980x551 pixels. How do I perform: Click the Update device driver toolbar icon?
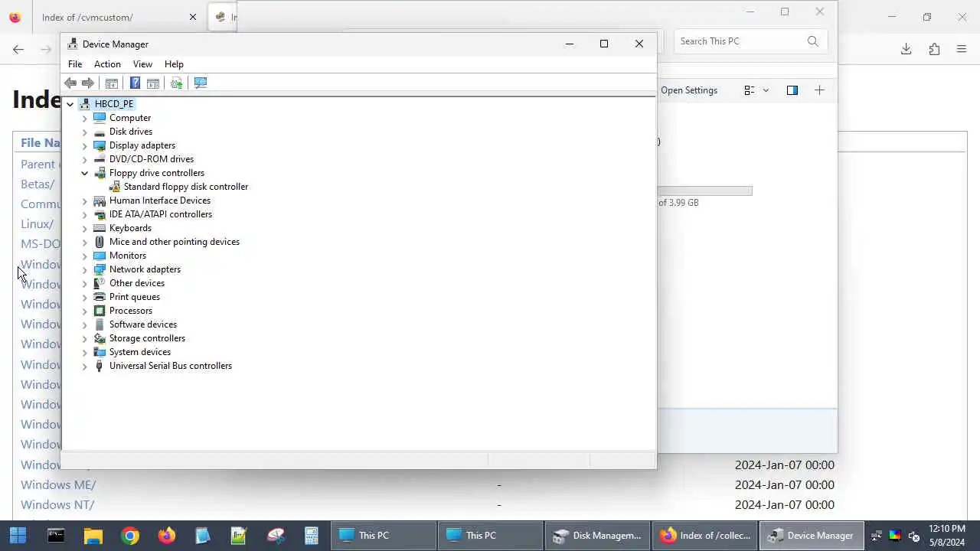176,83
